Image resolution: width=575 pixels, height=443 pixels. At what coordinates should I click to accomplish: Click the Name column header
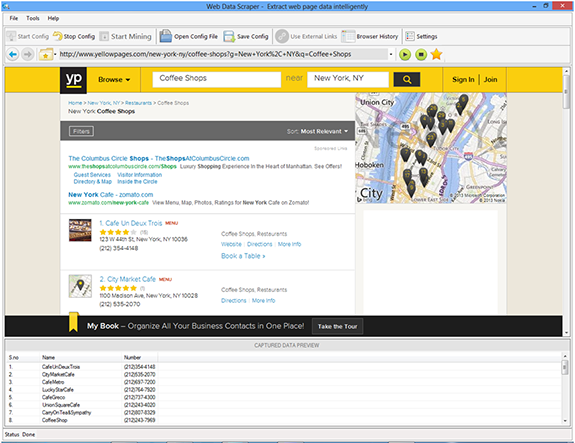80,358
